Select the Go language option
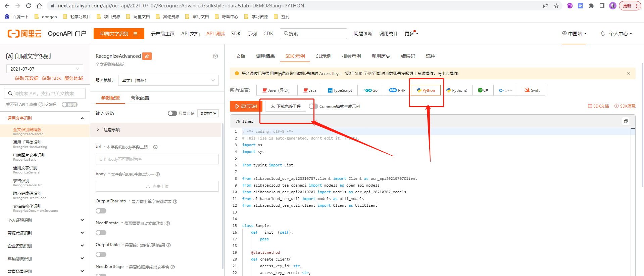 [370, 90]
